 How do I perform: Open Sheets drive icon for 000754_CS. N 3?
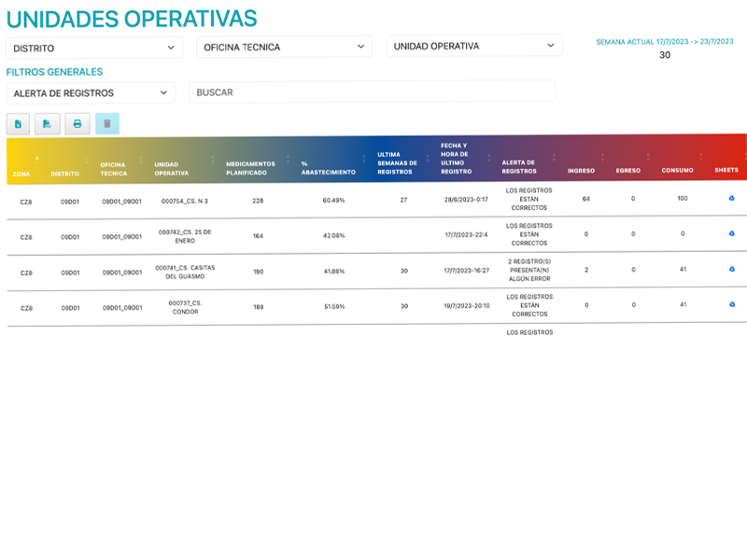pos(731,198)
